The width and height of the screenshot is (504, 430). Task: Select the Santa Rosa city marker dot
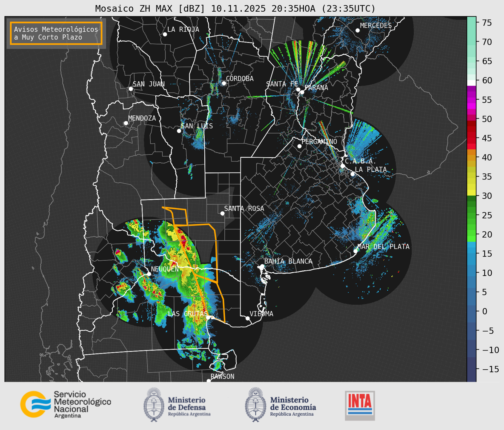point(222,213)
